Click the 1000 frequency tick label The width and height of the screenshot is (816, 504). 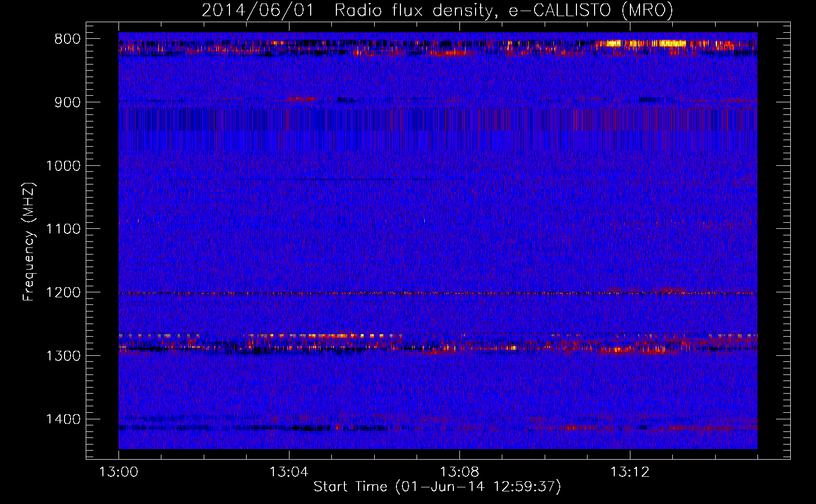click(63, 166)
